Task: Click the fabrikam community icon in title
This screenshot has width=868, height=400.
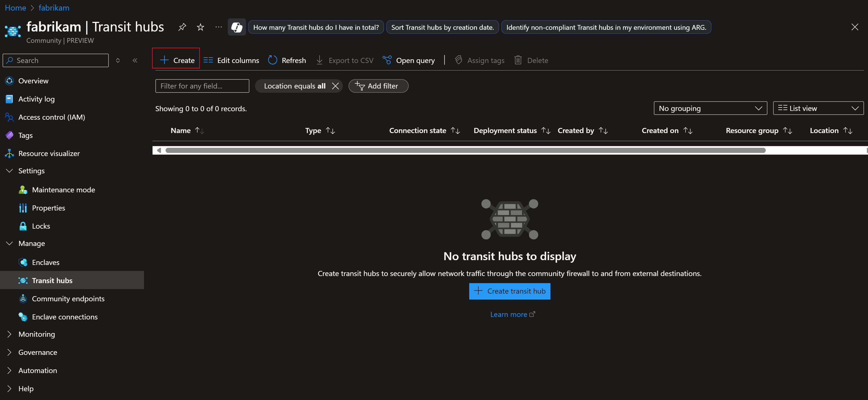Action: [x=13, y=31]
